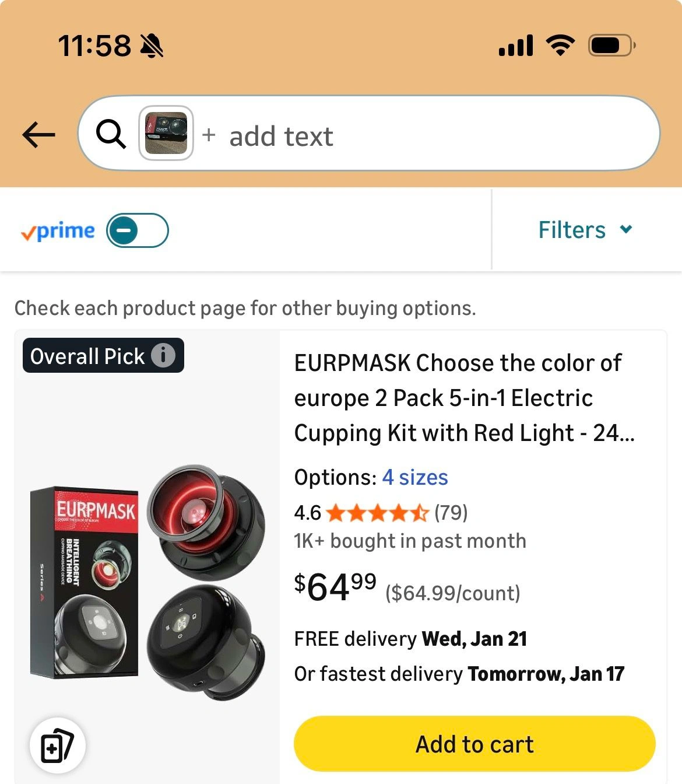
Task: Tap the Overall Pick badge
Action: [87, 356]
